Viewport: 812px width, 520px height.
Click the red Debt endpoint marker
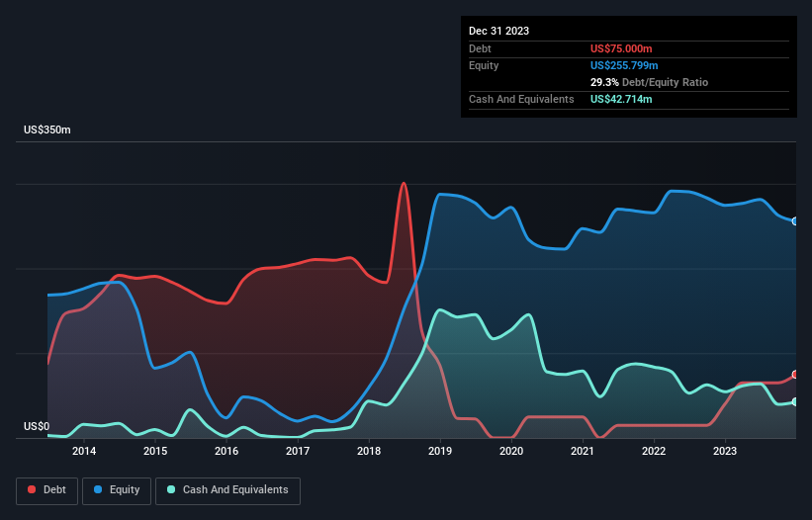(795, 375)
